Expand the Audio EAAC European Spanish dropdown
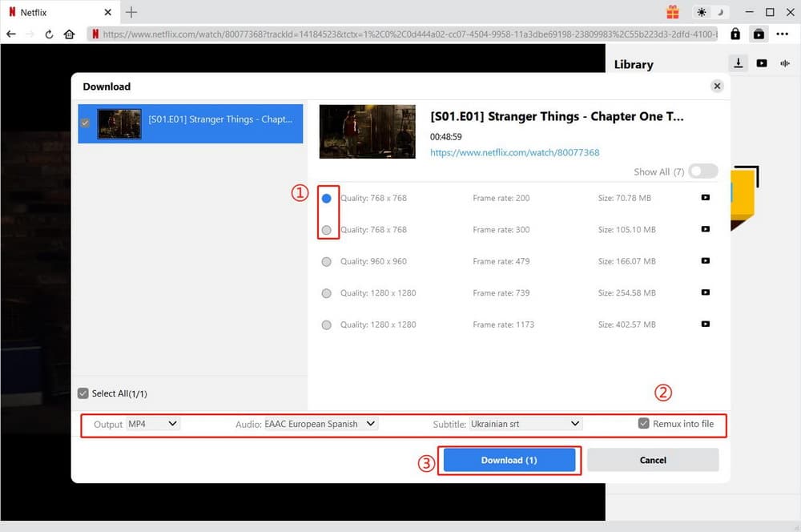 click(x=320, y=424)
